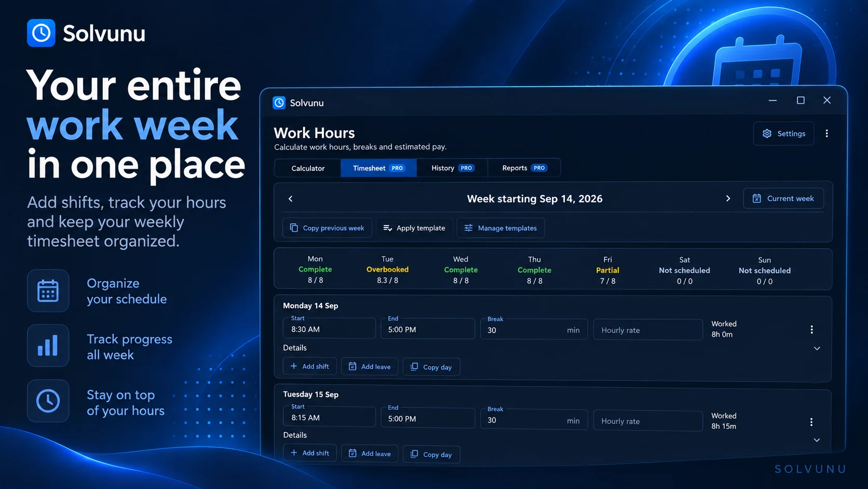
Task: Open the Reports PRO tab
Action: [x=524, y=168]
